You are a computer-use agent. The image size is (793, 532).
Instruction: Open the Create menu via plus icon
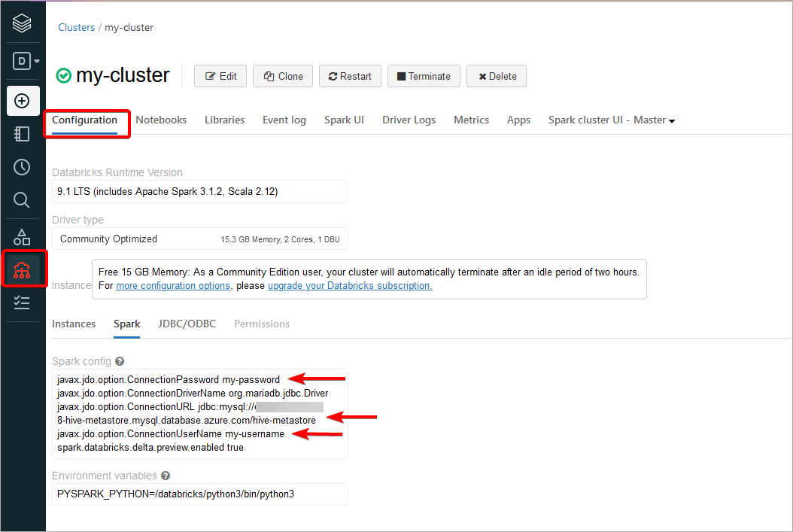click(23, 100)
